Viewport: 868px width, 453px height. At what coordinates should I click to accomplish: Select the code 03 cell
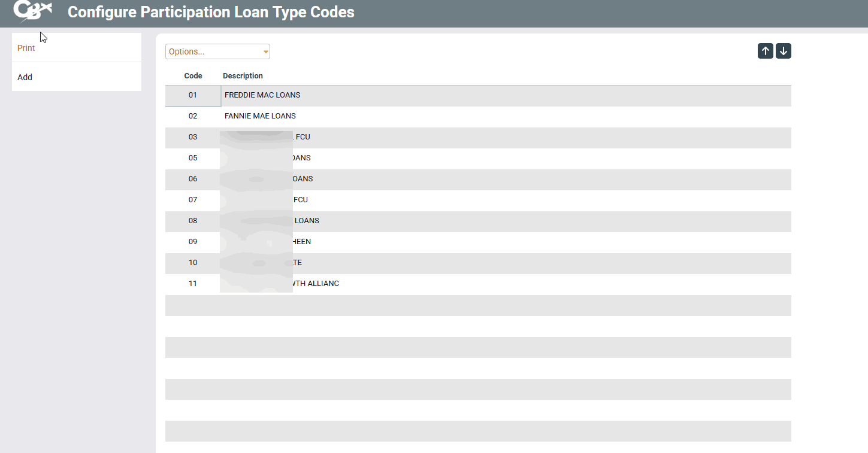point(193,137)
